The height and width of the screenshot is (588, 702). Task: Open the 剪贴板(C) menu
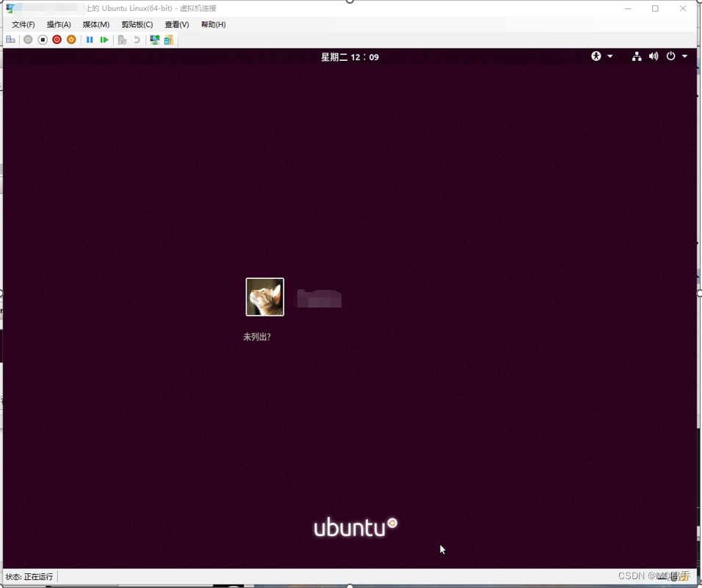tap(137, 24)
